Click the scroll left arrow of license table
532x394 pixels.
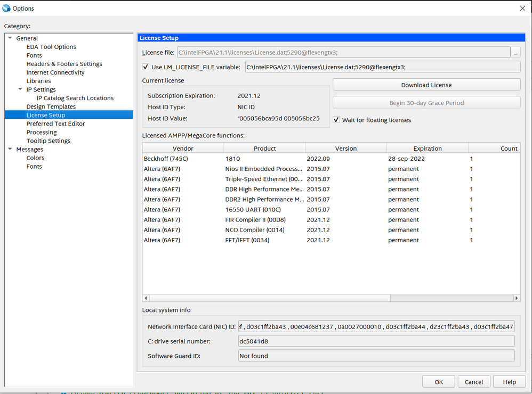click(146, 298)
